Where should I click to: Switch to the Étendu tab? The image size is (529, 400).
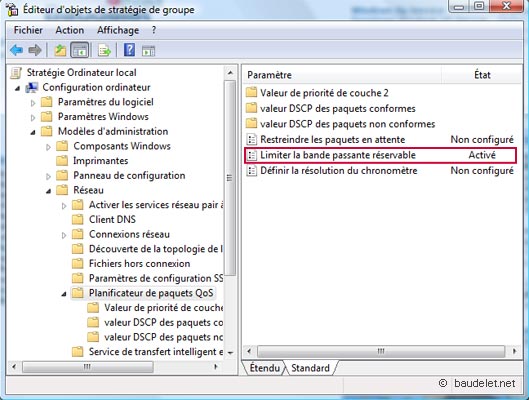click(x=264, y=368)
